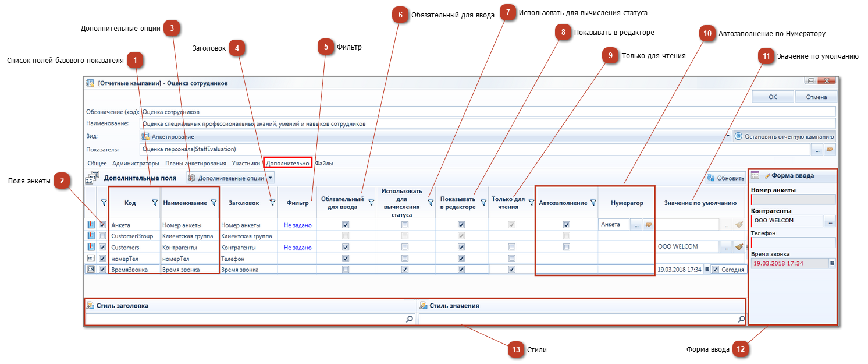Viewport: 868px width, 364px height.
Task: Click the Дополнительные поля panel icon
Action: (92, 178)
